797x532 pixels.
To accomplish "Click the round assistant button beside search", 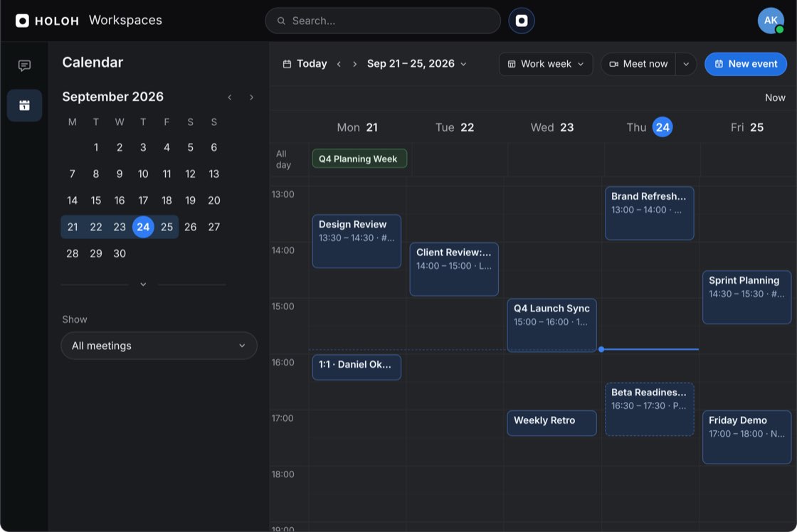I will 522,21.
